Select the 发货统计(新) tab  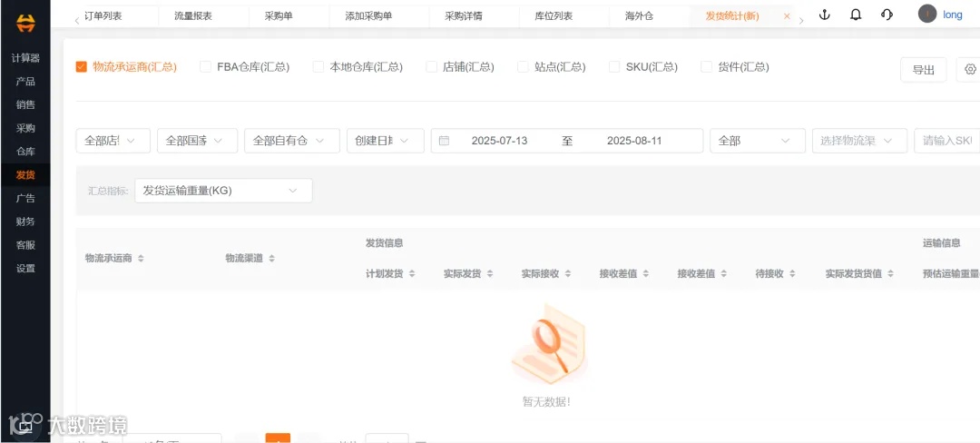(732, 16)
